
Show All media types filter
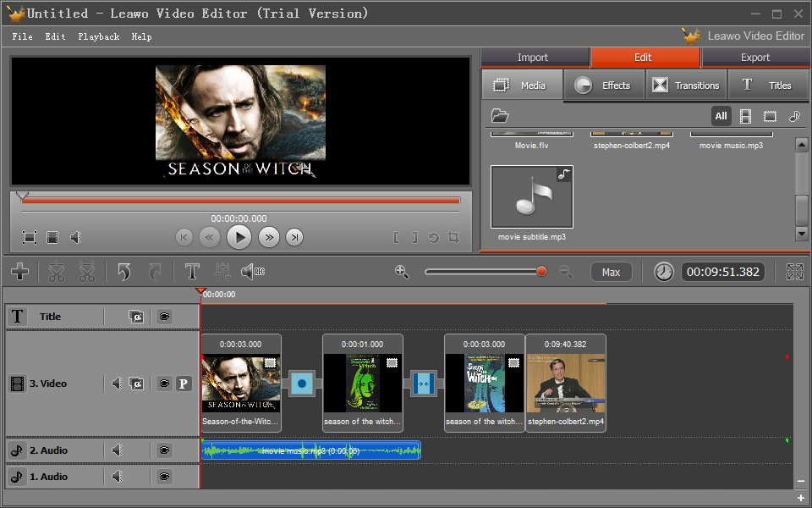[x=721, y=116]
